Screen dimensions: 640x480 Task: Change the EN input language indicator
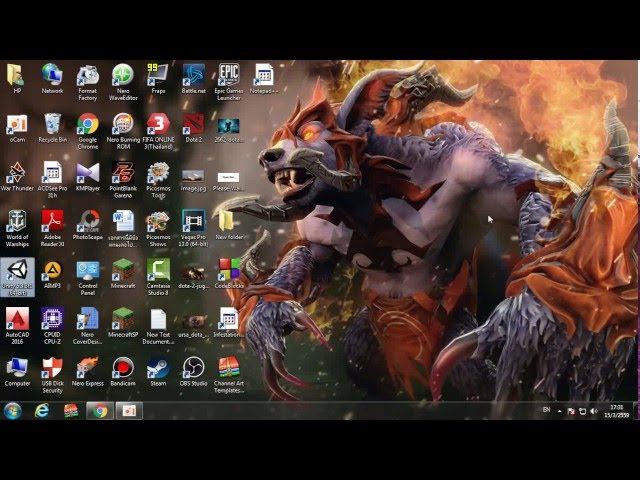click(x=547, y=410)
